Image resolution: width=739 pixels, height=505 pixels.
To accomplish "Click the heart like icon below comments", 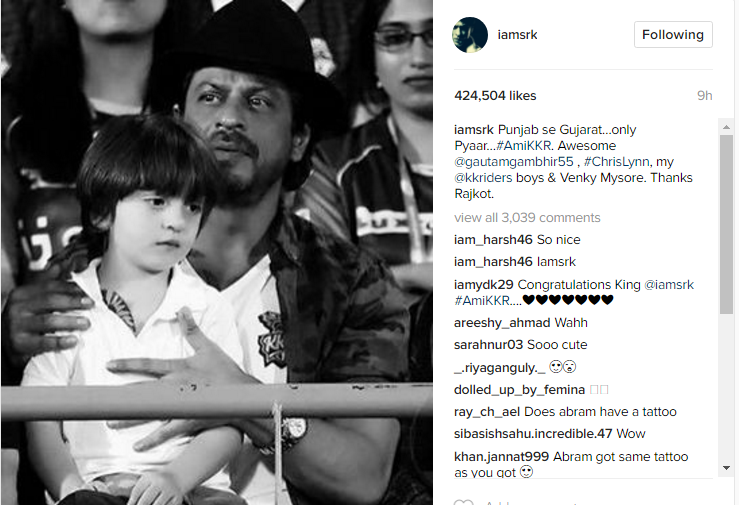I will click(x=463, y=502).
